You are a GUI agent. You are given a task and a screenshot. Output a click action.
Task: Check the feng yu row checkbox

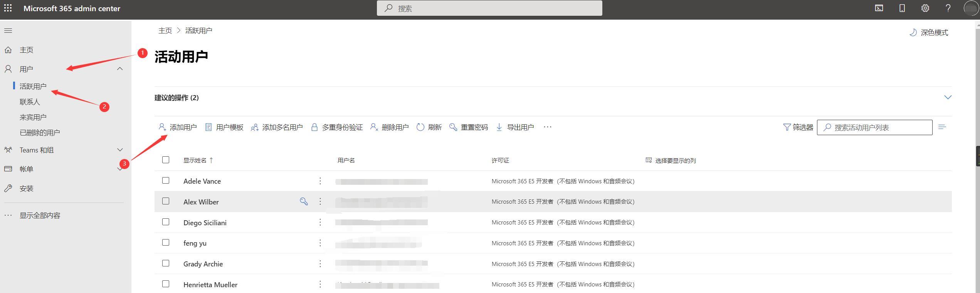pyautogui.click(x=166, y=243)
